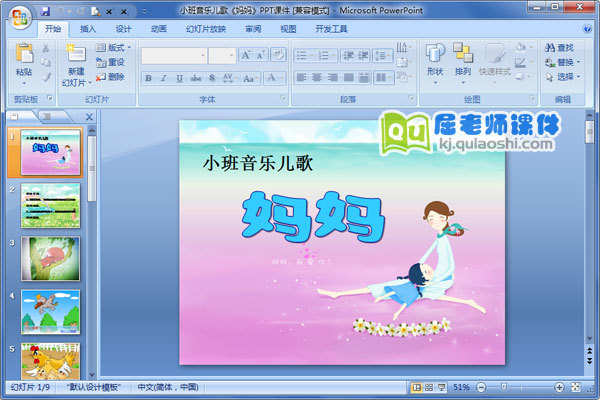
Task: Open the Shapes (形状) gallery
Action: 435,63
